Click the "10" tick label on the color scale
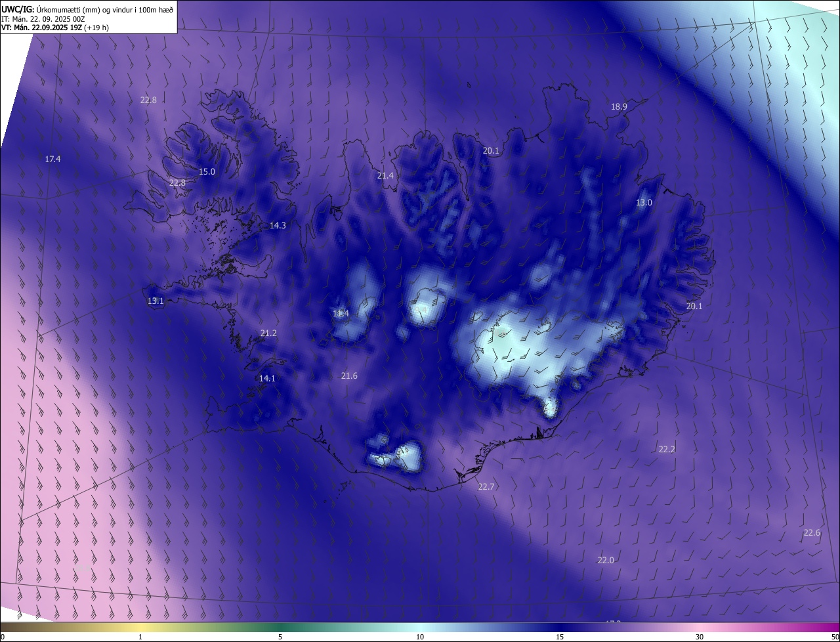The width and height of the screenshot is (840, 642). click(x=420, y=637)
